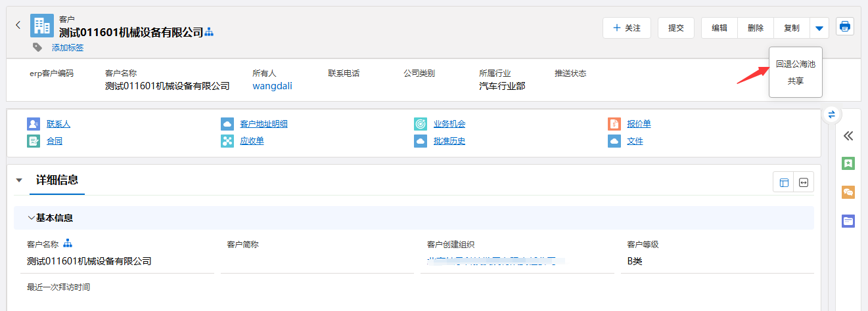The image size is (868, 311).
Task: Click the 关注 follow button
Action: [x=626, y=28]
